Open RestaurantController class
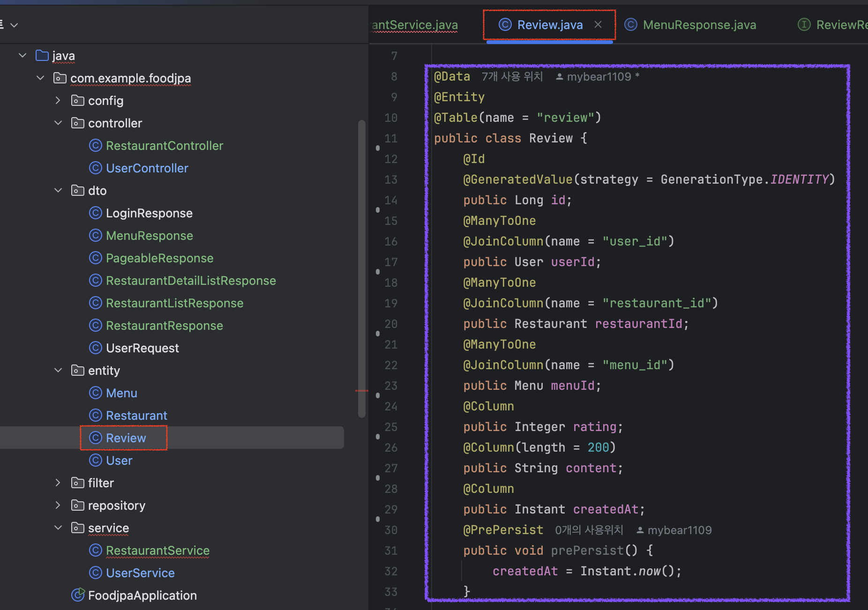868x610 pixels. [x=165, y=146]
